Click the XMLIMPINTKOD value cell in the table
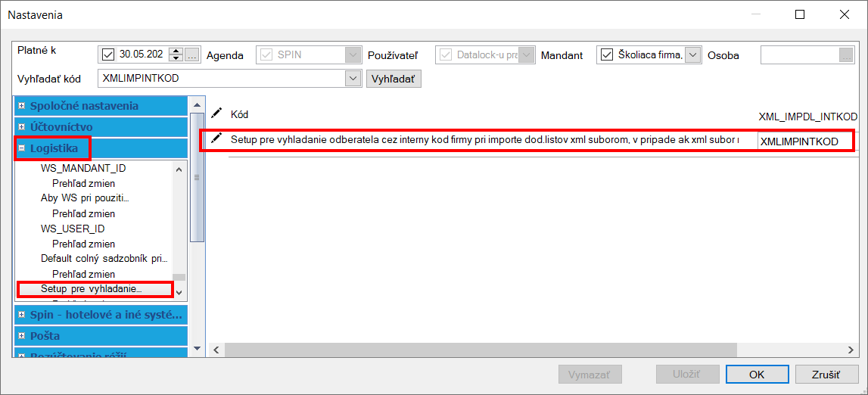The width and height of the screenshot is (868, 395). pyautogui.click(x=807, y=142)
